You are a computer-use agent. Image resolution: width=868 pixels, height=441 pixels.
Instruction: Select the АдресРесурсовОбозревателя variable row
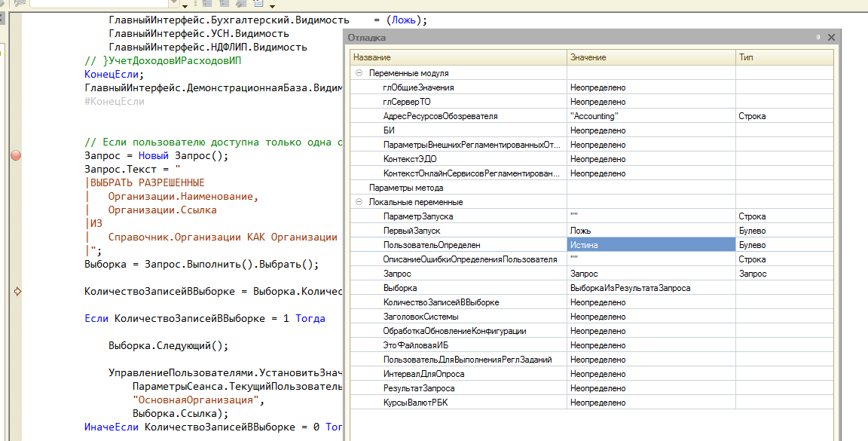click(440, 116)
